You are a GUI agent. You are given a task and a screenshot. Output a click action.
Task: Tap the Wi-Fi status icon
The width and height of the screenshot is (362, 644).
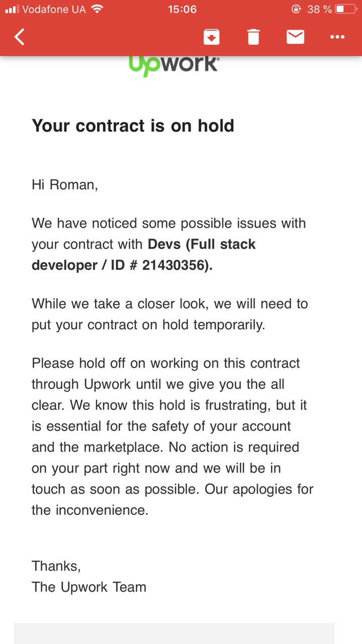pos(97,9)
